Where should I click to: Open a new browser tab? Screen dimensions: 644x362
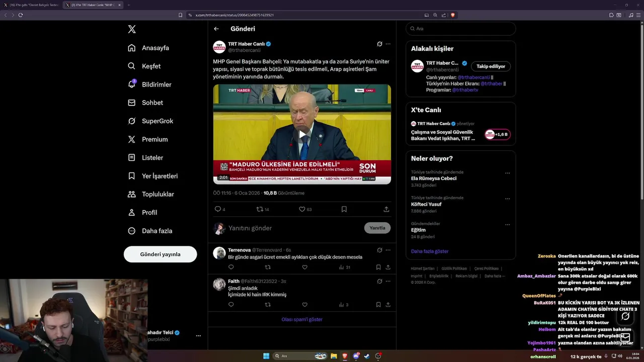128,5
